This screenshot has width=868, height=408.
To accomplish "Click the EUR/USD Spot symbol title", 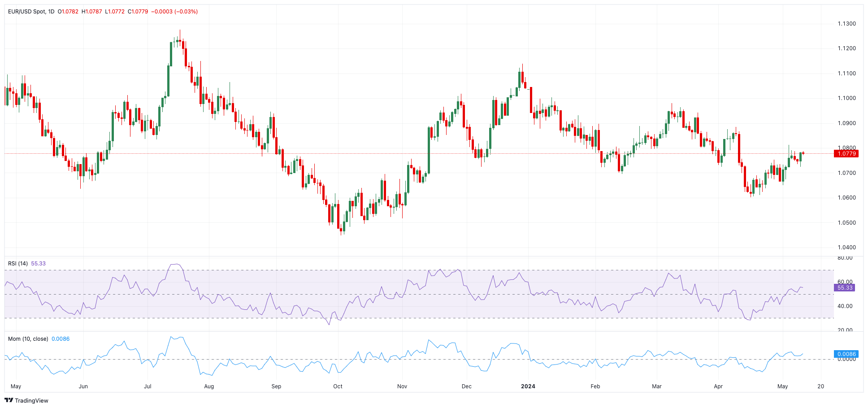I will coord(26,11).
